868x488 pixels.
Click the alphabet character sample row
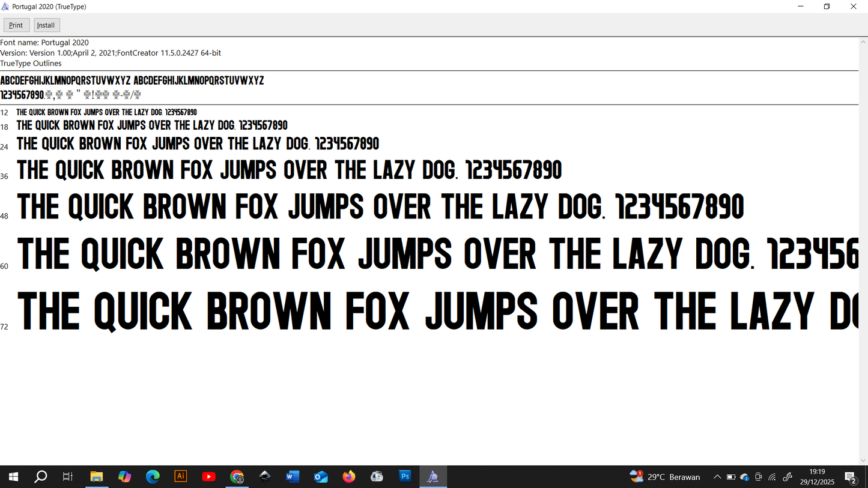click(132, 80)
